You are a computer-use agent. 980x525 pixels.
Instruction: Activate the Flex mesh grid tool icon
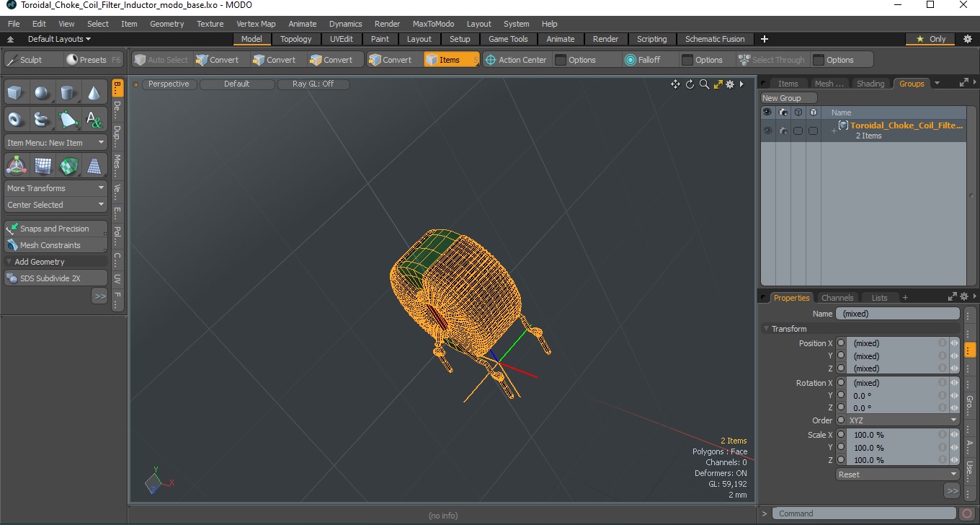click(x=42, y=166)
